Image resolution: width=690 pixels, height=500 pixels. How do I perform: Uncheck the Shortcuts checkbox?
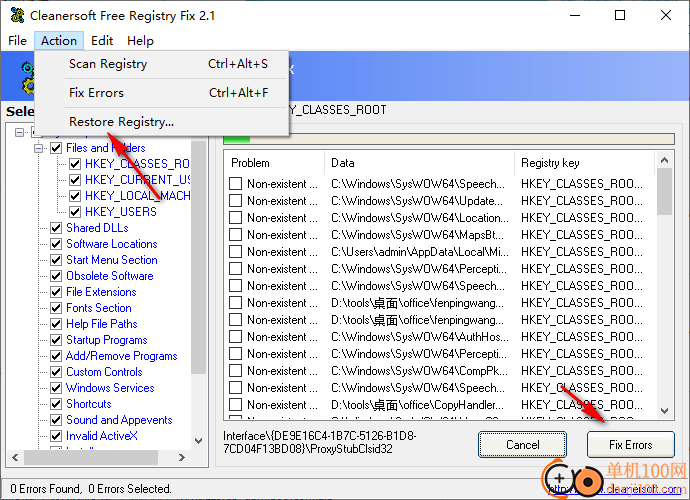tap(56, 404)
